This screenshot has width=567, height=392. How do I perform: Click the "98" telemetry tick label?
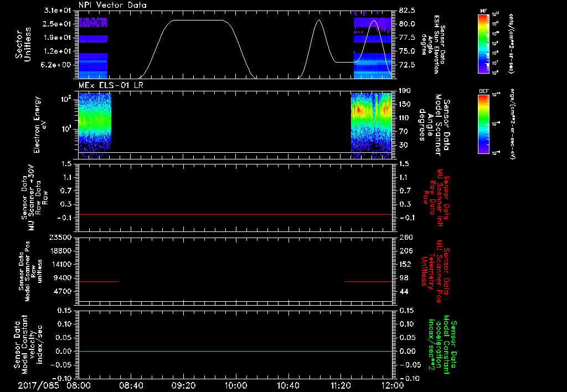[404, 278]
